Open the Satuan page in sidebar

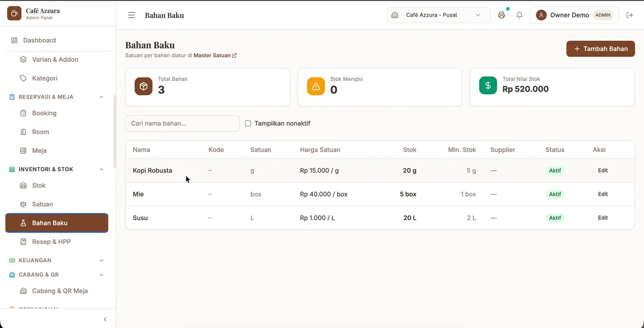pyautogui.click(x=57, y=204)
